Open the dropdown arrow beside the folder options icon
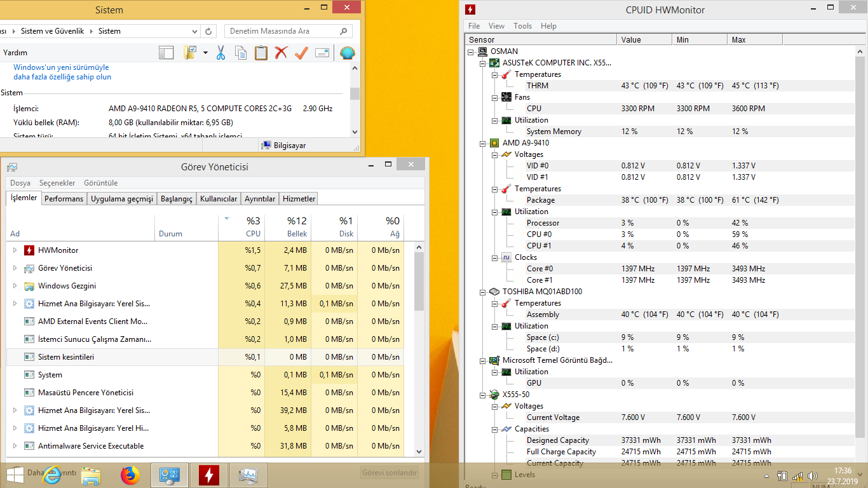Screen dimensions: 868x488 [x=205, y=53]
